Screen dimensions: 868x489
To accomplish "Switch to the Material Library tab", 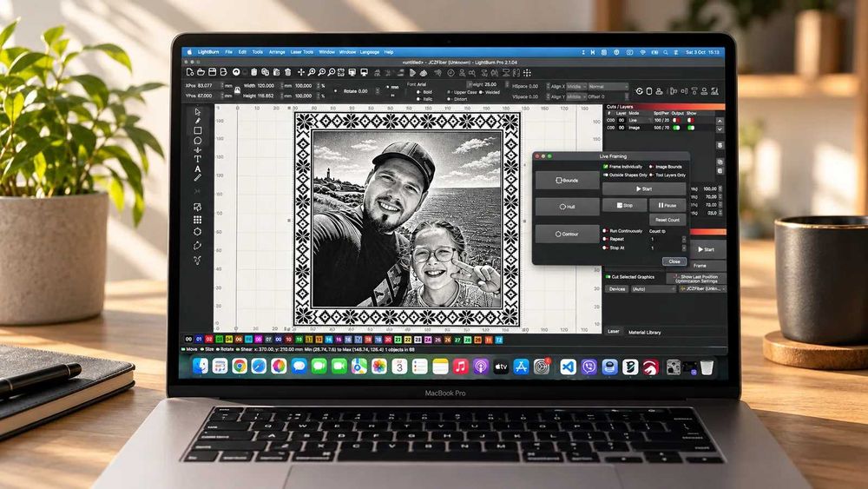I will (644, 333).
